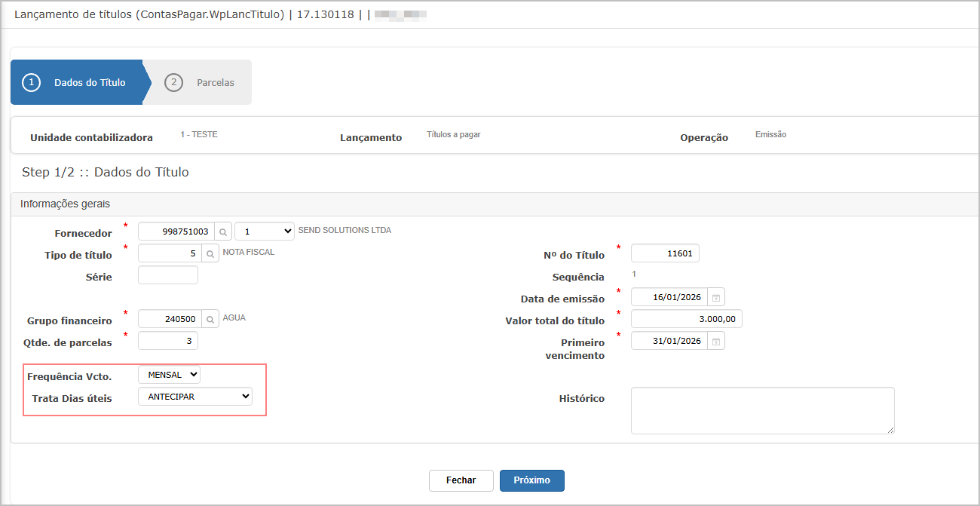Click the Grupo financeiro search icon
The width and height of the screenshot is (980, 506).
click(210, 320)
